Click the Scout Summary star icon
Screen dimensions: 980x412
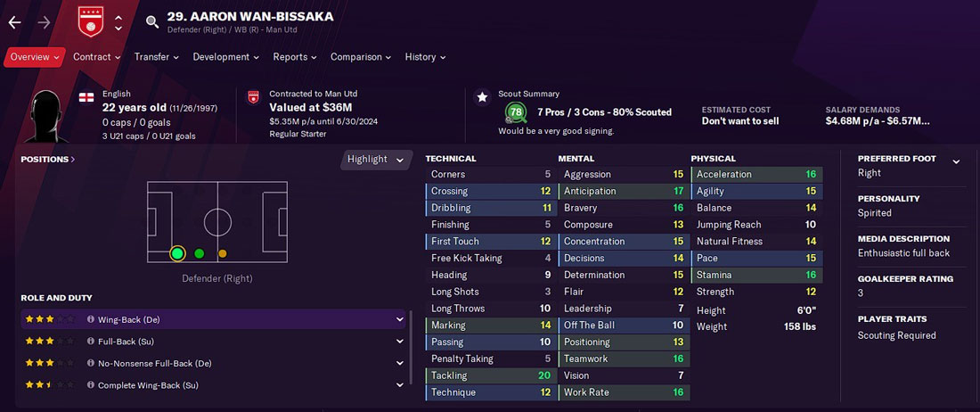482,97
